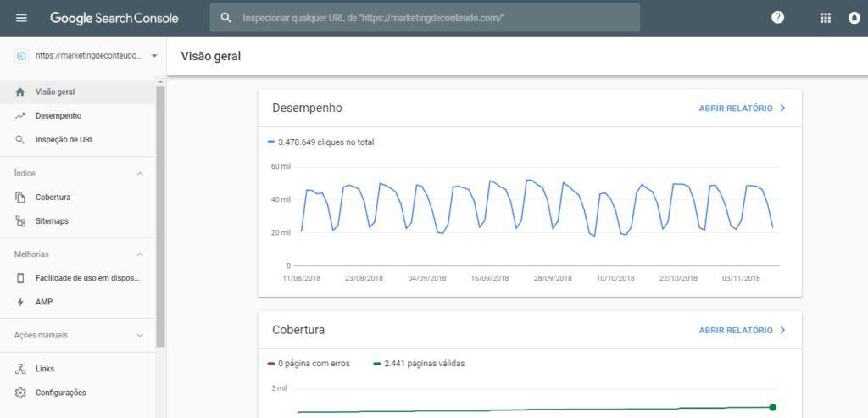Click the 11/08/2018 axis date label
This screenshot has width=868, height=418.
302,278
